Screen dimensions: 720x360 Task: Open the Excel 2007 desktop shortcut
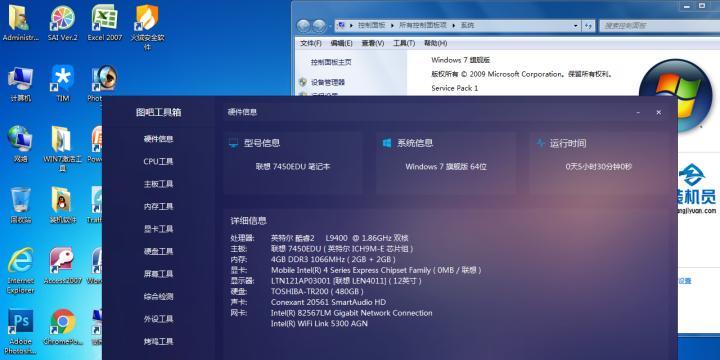105,23
